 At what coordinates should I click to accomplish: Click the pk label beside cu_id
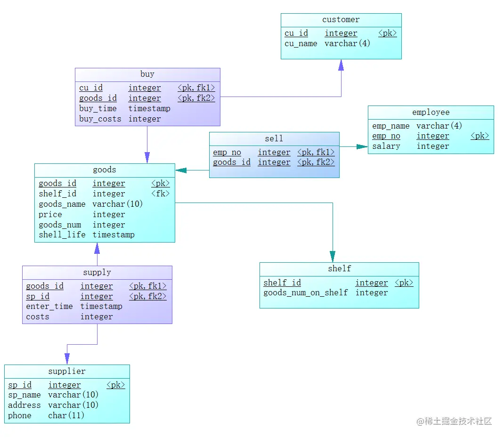point(387,33)
